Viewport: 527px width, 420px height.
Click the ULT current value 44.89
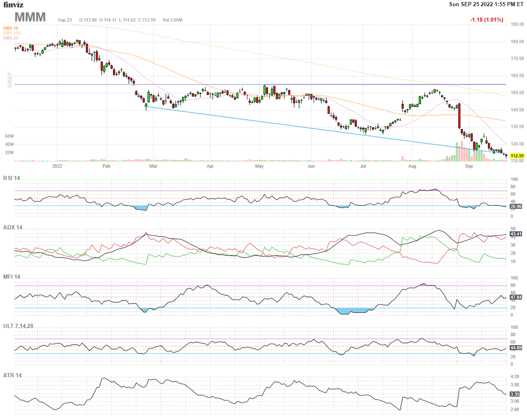coord(516,348)
